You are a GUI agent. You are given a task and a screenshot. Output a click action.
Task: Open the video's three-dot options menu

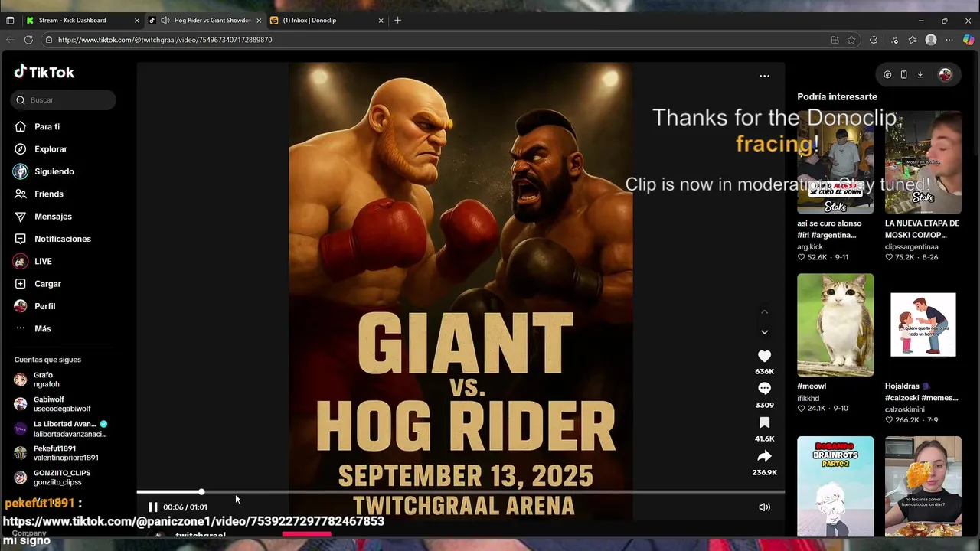764,76
